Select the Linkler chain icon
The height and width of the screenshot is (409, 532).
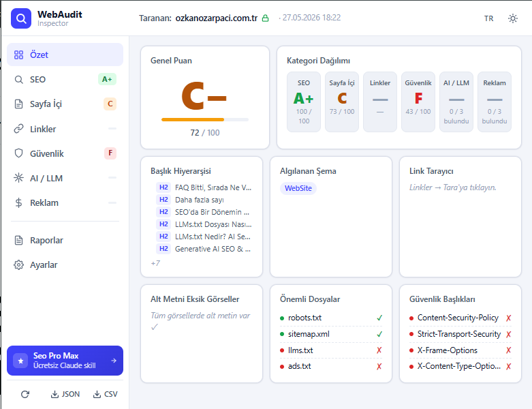[18, 129]
